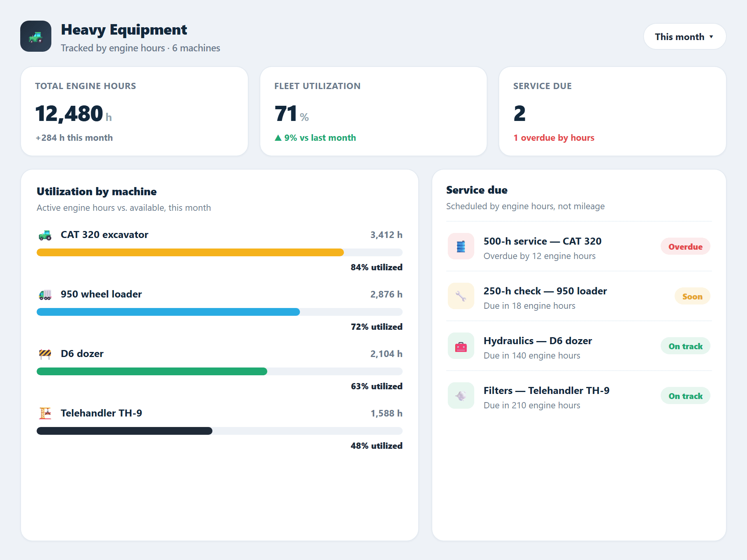Viewport: 747px width, 560px height.
Task: Open the 250-h check — 950 loader item
Action: click(x=579, y=296)
